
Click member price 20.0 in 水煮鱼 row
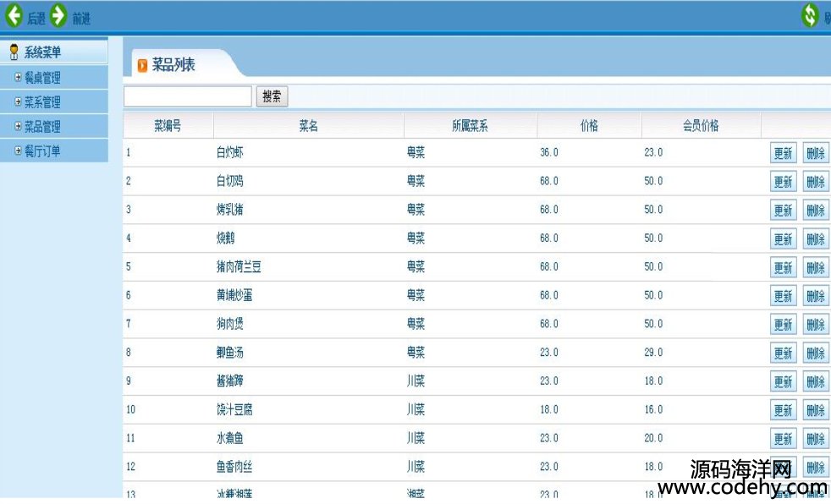(653, 438)
